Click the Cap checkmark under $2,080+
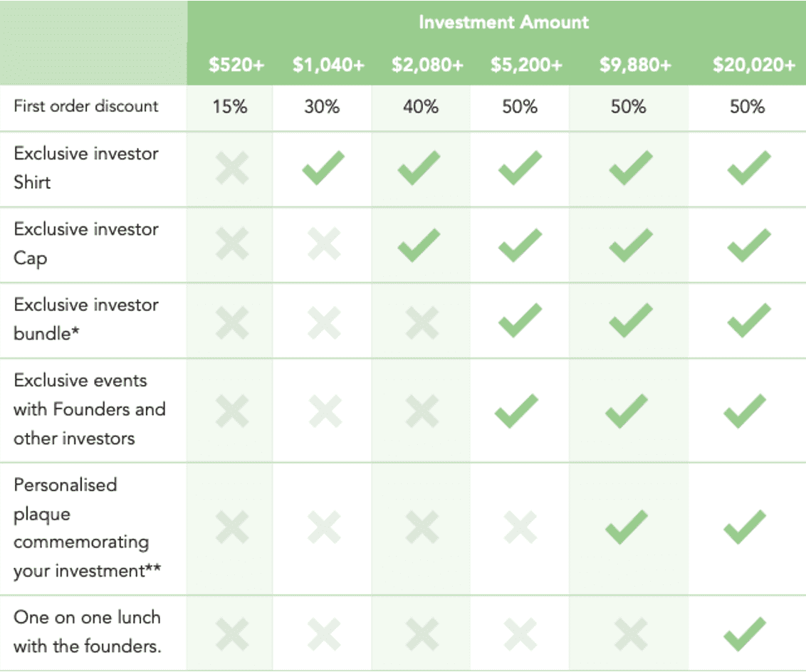 [419, 245]
